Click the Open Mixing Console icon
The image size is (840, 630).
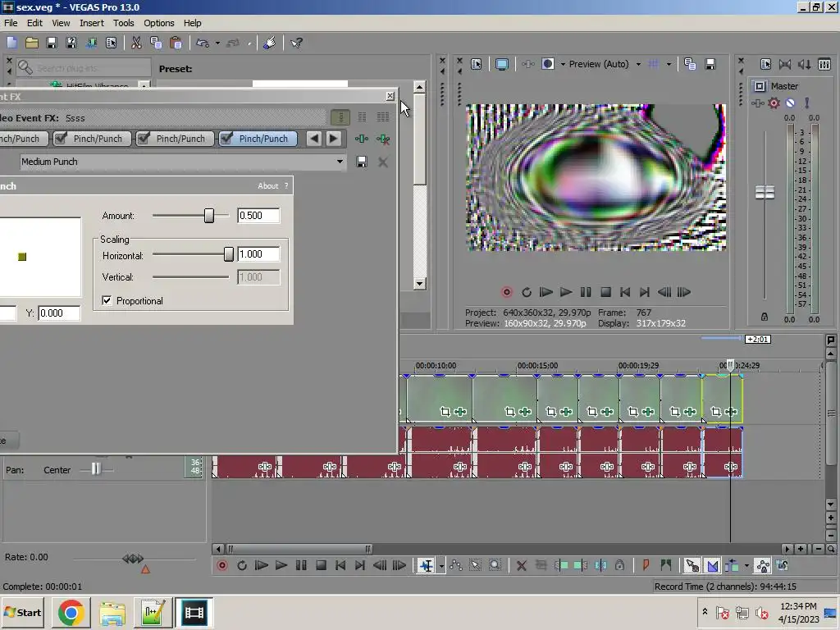click(x=824, y=64)
